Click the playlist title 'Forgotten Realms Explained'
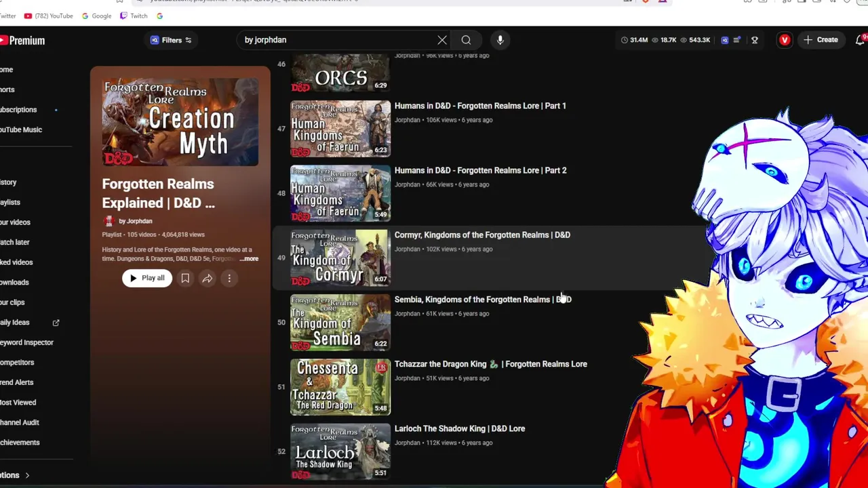Screen dimensions: 868x488 158,193
